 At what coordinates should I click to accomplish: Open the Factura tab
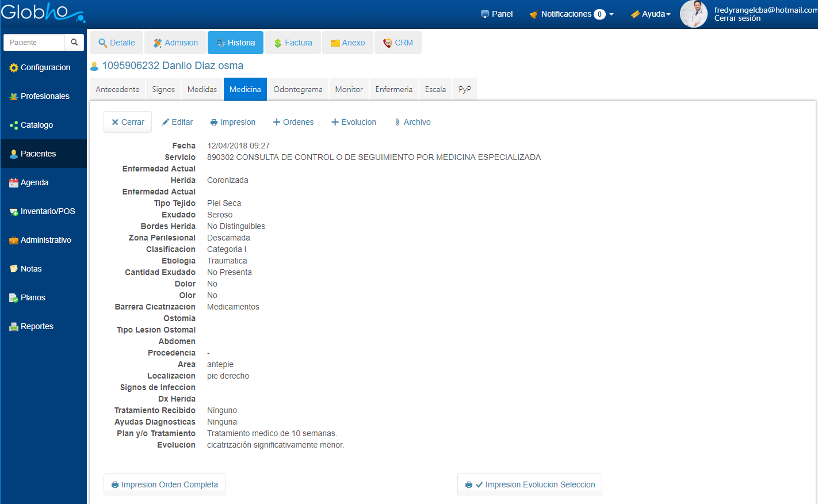click(x=293, y=43)
